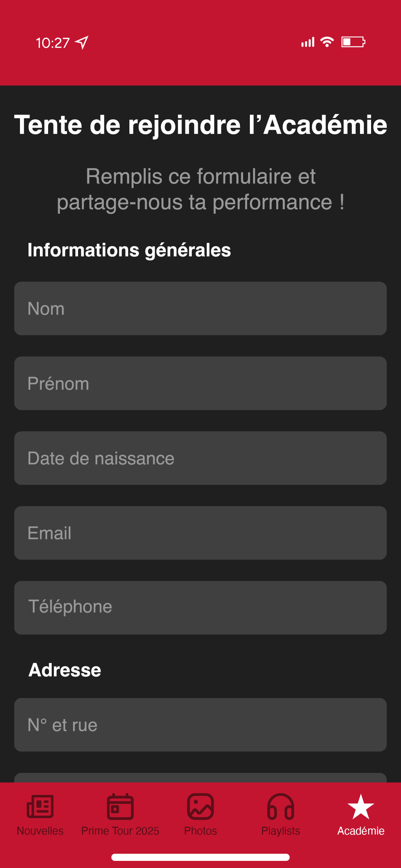Tap the newspaper icon for Nouvelles
Image resolution: width=401 pixels, height=868 pixels.
pyautogui.click(x=40, y=807)
